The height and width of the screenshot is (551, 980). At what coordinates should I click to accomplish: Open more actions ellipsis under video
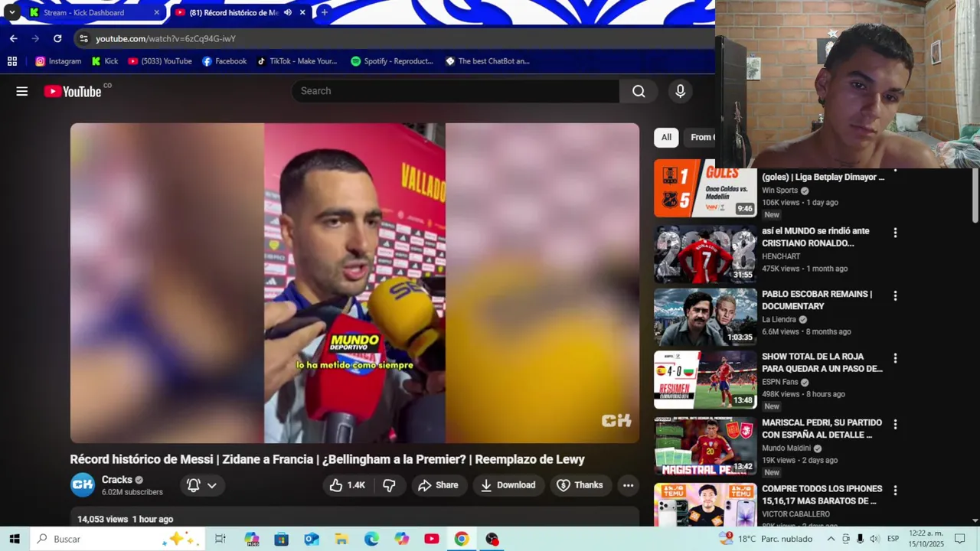pos(628,485)
